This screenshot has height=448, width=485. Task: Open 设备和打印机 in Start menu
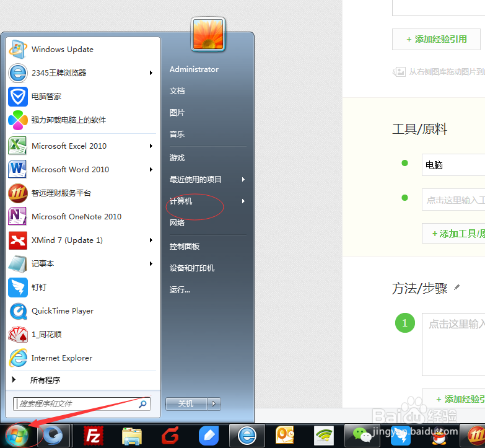192,268
